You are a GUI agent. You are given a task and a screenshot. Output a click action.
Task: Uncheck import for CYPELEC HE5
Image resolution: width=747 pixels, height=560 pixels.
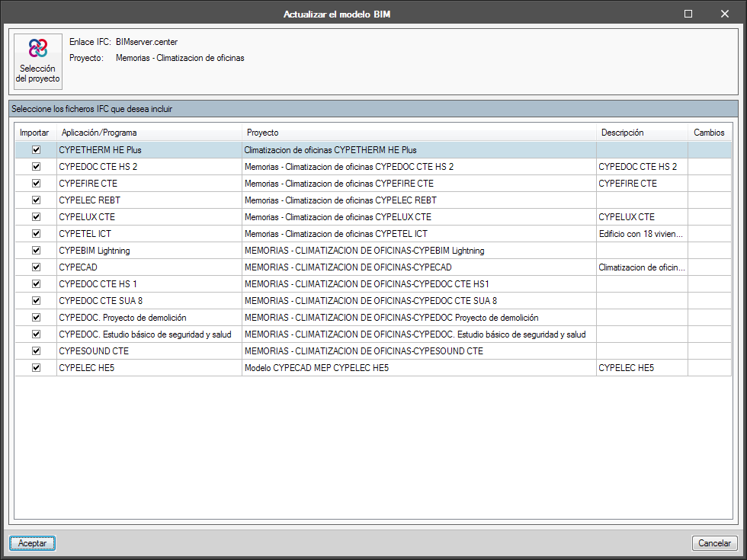(x=37, y=367)
